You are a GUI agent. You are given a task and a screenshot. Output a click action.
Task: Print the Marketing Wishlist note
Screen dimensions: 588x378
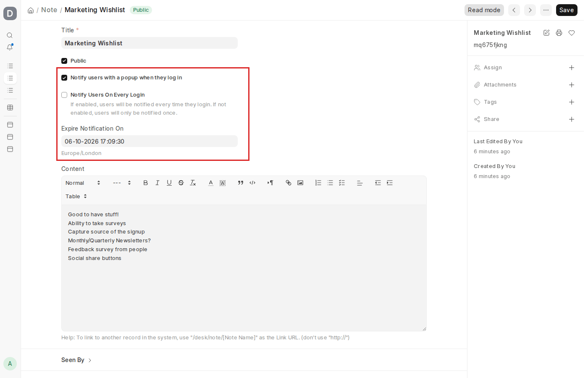[x=559, y=33]
